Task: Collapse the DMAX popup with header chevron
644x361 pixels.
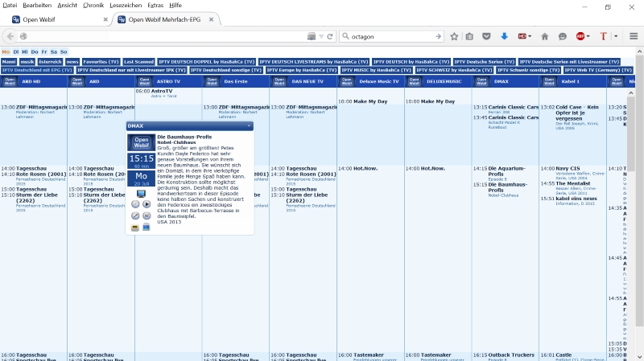Action: pyautogui.click(x=249, y=126)
